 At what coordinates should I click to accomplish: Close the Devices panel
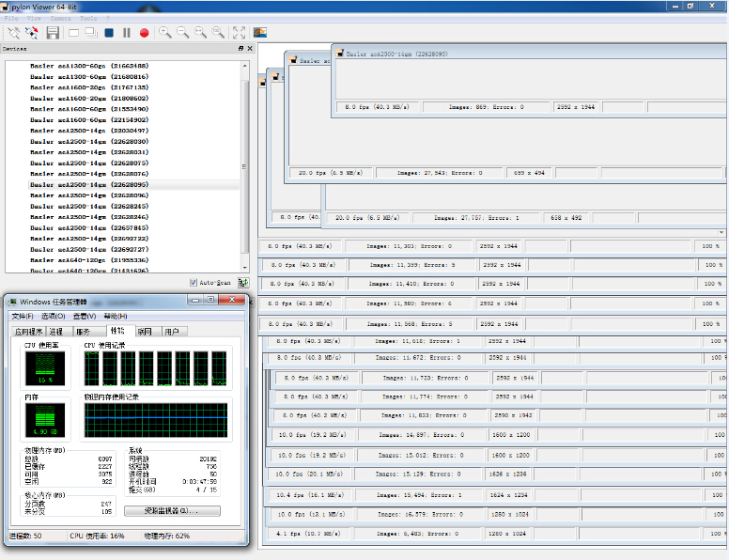click(x=250, y=48)
